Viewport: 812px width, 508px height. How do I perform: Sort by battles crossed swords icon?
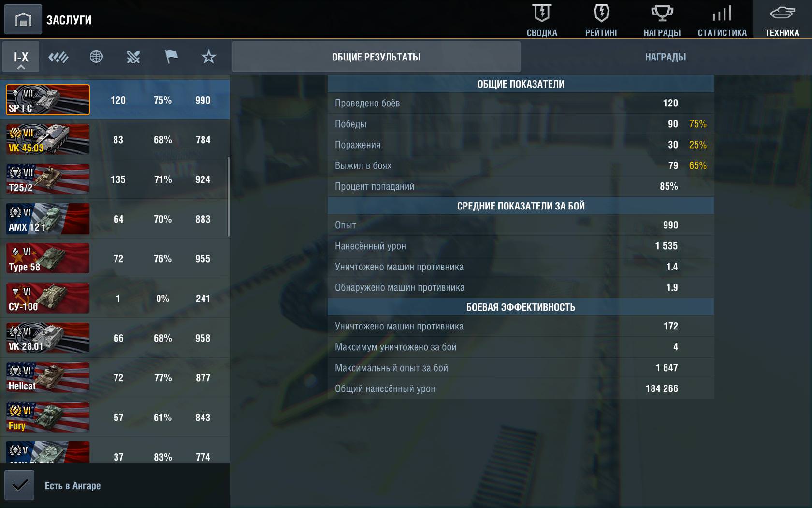133,57
